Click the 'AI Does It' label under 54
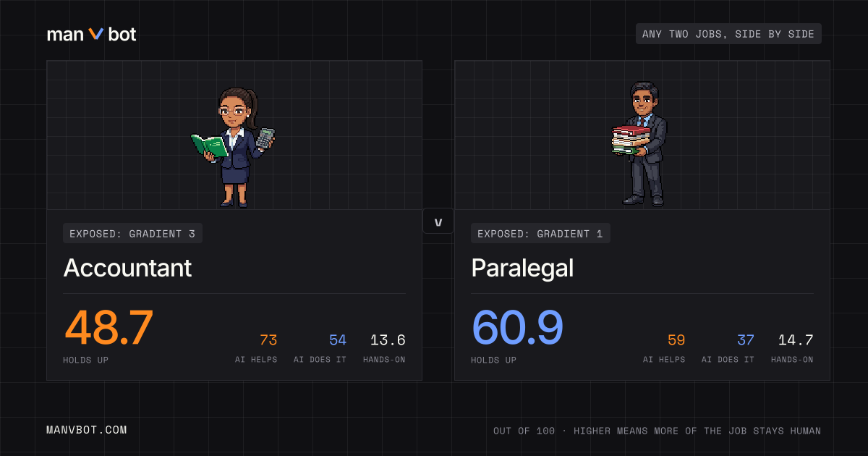Screen dimensions: 868x456 coord(320,360)
